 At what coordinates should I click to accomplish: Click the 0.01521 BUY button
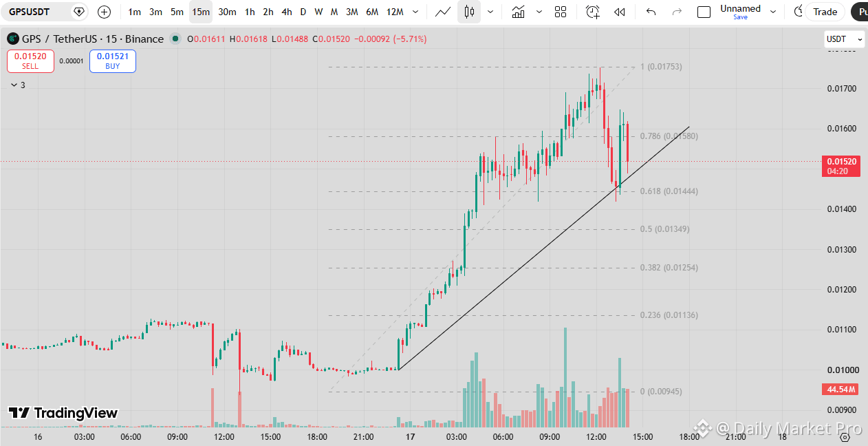[113, 61]
